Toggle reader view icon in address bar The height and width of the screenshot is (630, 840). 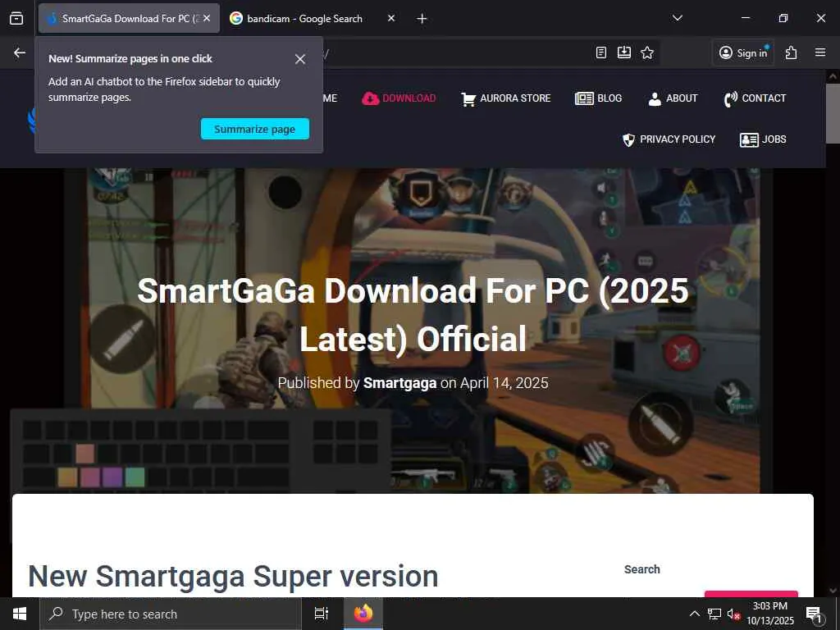[601, 52]
